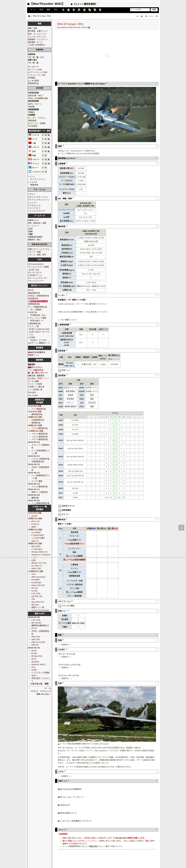Click the 【WarThunder Wiki】 site title
Viewport: 186px width, 868px height.
pyautogui.click(x=47, y=4)
